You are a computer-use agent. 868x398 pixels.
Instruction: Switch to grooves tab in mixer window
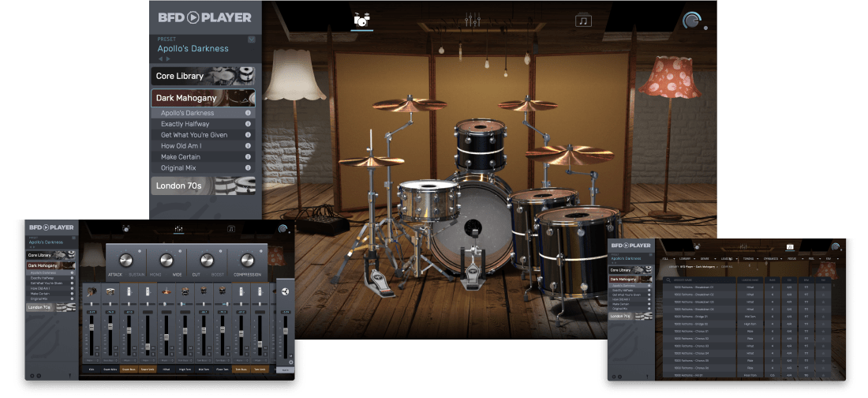point(231,228)
